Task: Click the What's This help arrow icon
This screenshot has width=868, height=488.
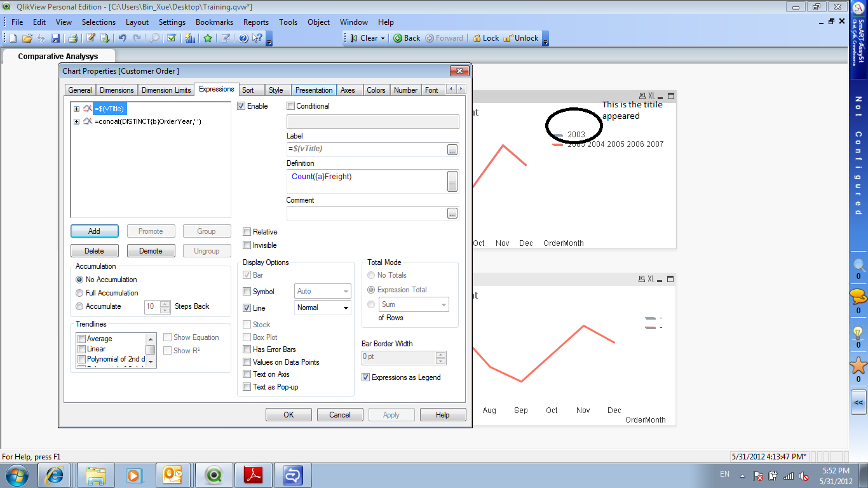Action: point(256,38)
